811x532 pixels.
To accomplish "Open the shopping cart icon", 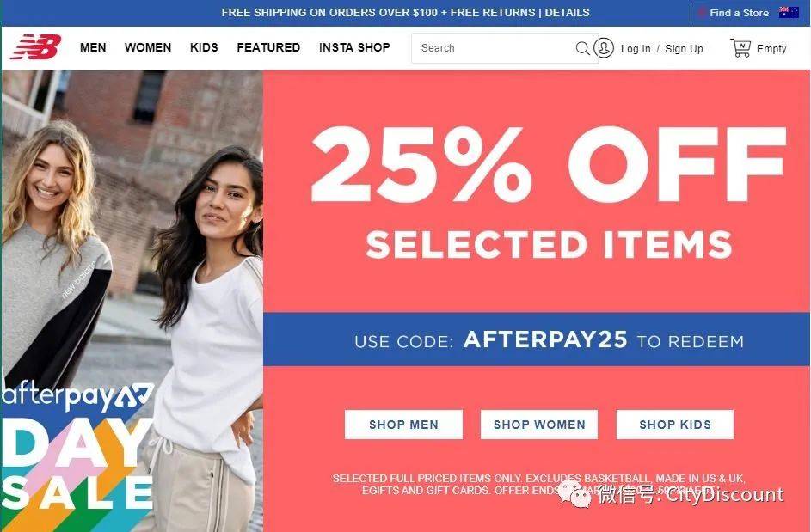I will [x=740, y=47].
